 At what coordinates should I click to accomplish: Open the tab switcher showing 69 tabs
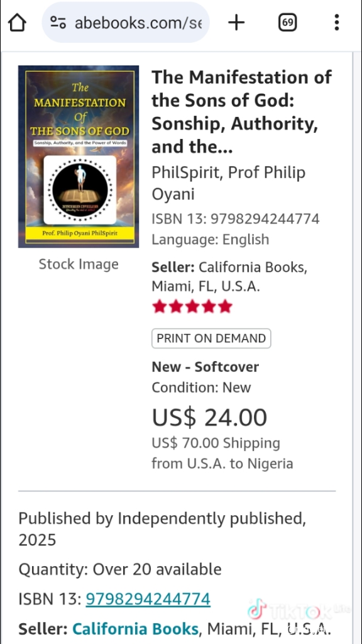(287, 22)
